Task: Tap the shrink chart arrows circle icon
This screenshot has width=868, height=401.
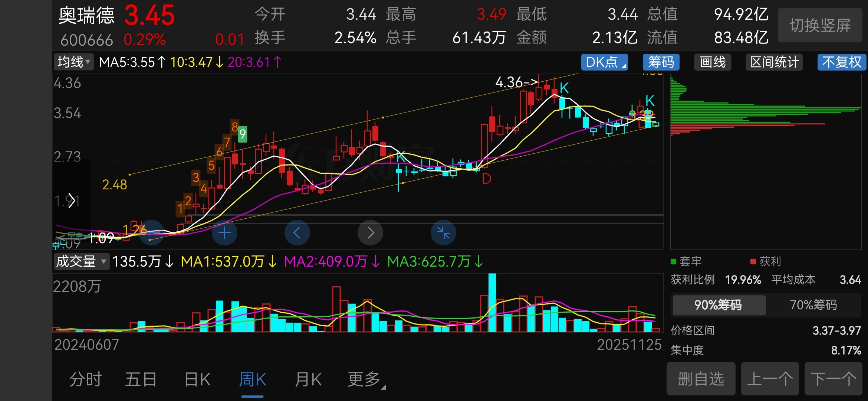Action: click(x=443, y=233)
